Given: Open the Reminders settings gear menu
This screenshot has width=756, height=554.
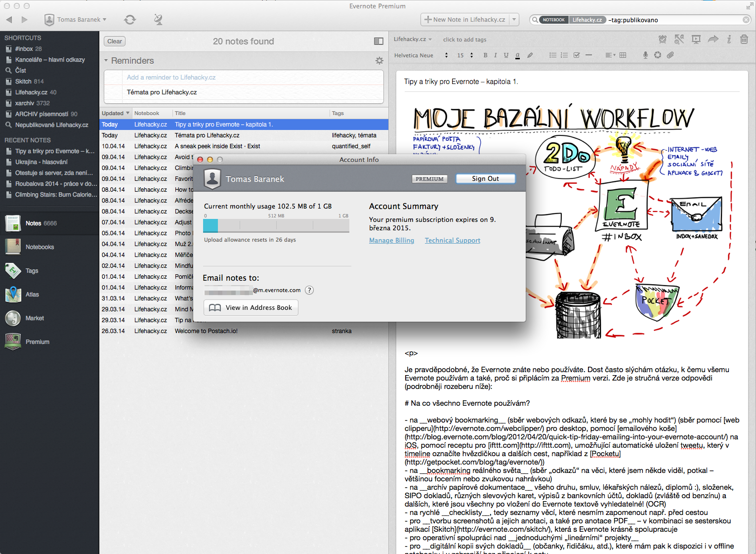Looking at the screenshot, I should click(379, 60).
